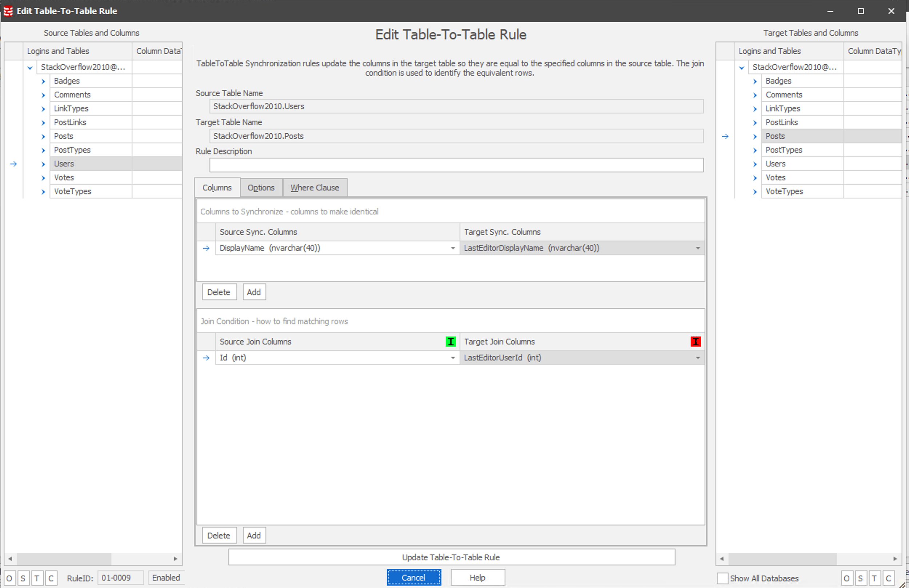Screen dimensions: 909x588
Task: Click the application logo in the title bar
Action: (x=8, y=11)
